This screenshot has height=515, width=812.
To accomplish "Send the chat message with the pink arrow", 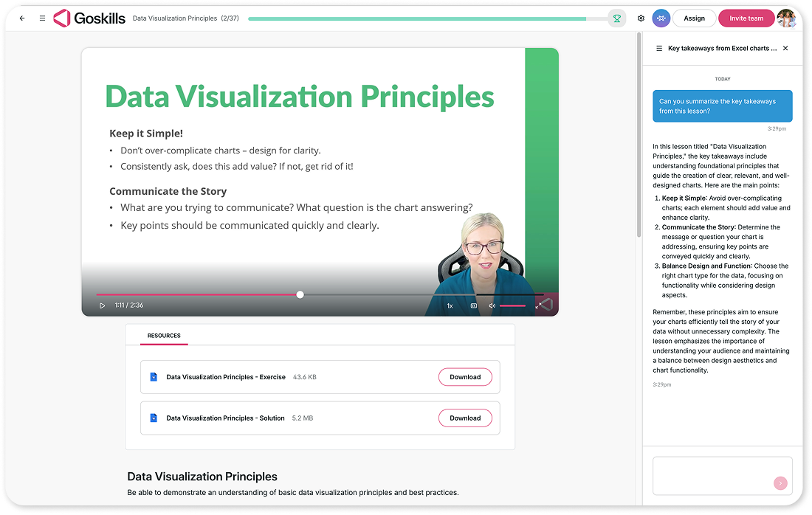I will coord(780,483).
